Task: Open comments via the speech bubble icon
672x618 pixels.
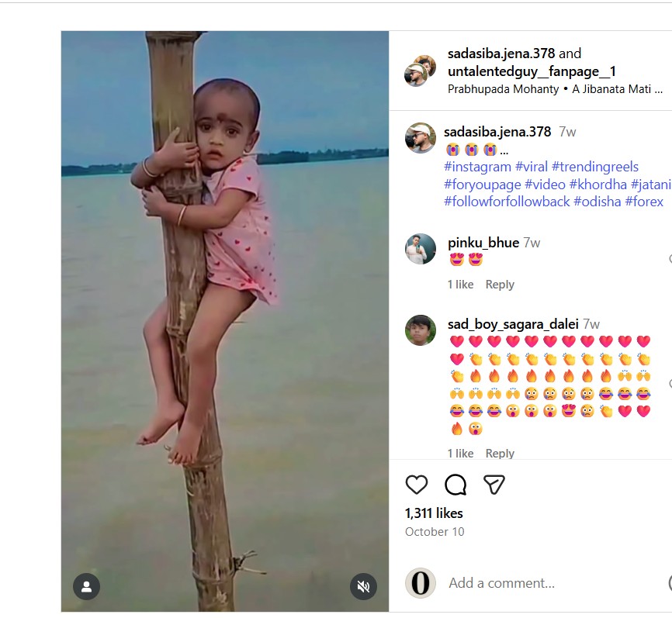Action: (x=456, y=485)
